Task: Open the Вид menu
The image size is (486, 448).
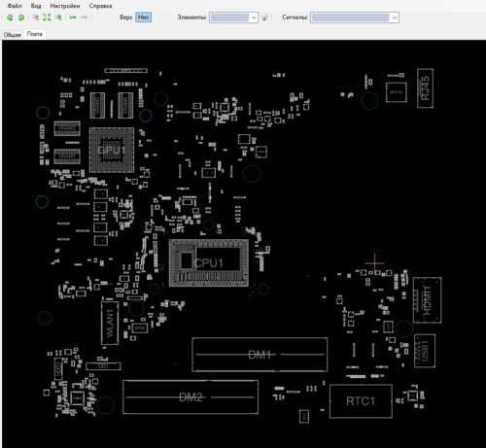Action: pos(36,6)
